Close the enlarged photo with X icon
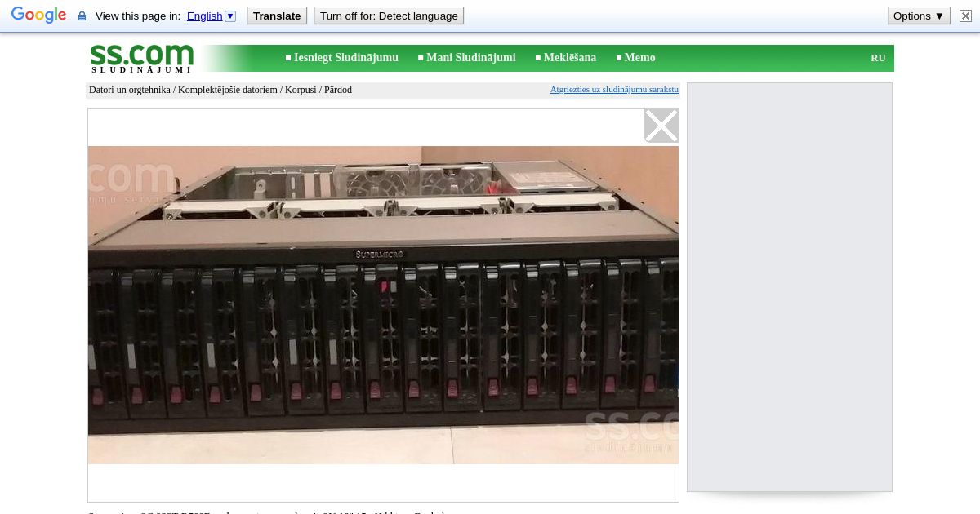Image resolution: width=980 pixels, height=514 pixels. tap(661, 126)
